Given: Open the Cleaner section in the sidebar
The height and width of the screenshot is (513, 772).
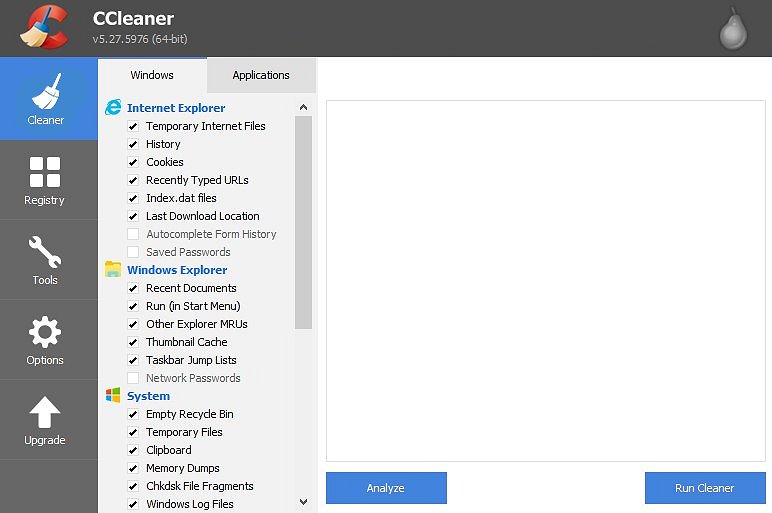Looking at the screenshot, I should pyautogui.click(x=48, y=99).
